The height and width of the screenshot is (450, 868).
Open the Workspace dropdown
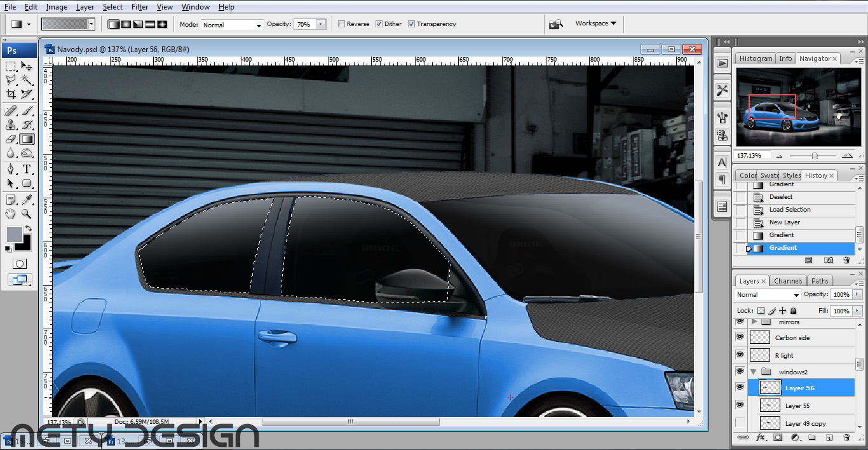click(595, 24)
